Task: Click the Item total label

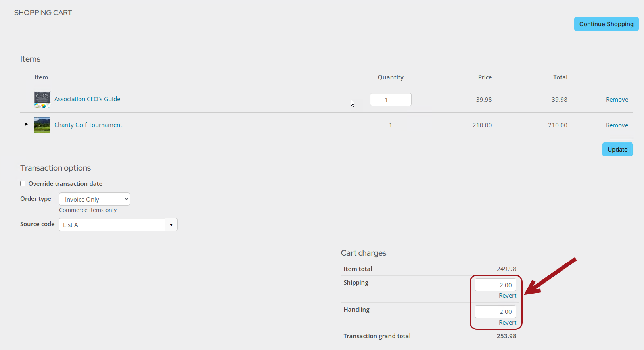Action: pyautogui.click(x=358, y=269)
